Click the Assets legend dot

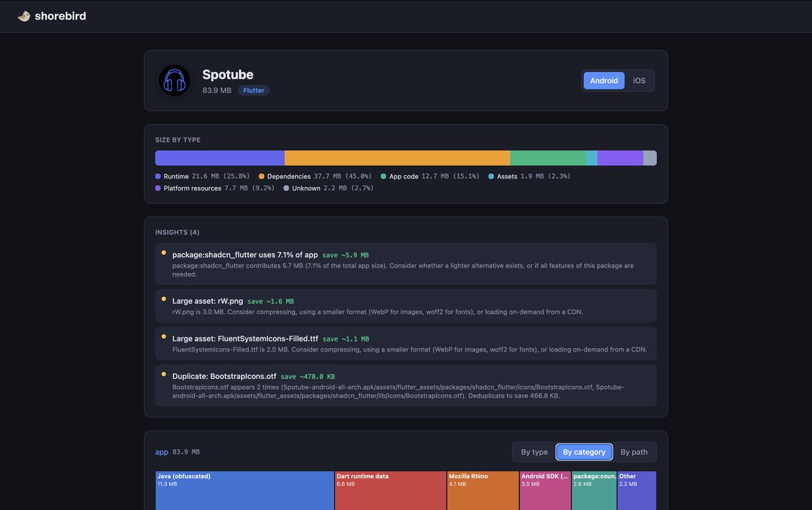tap(491, 176)
